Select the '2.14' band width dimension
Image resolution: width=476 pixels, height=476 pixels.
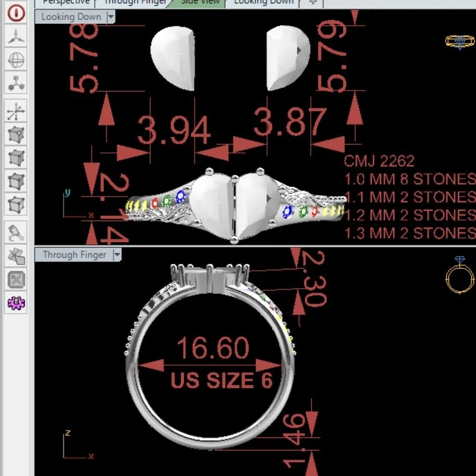pos(114,208)
